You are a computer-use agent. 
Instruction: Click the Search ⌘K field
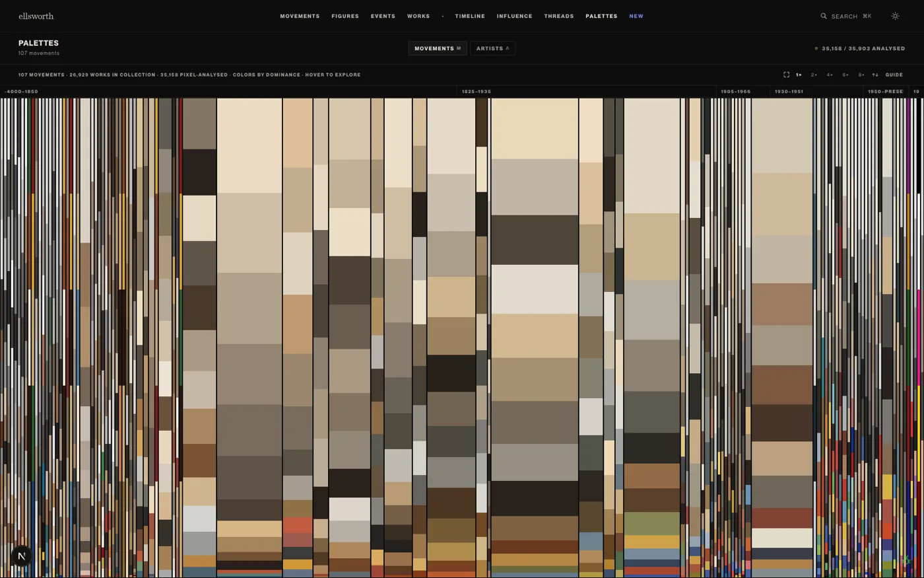[846, 16]
